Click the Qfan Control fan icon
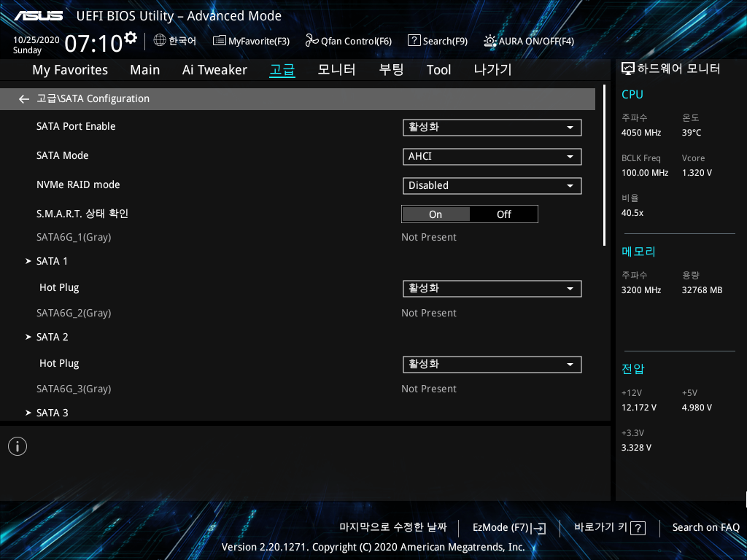747x560 pixels. (311, 41)
